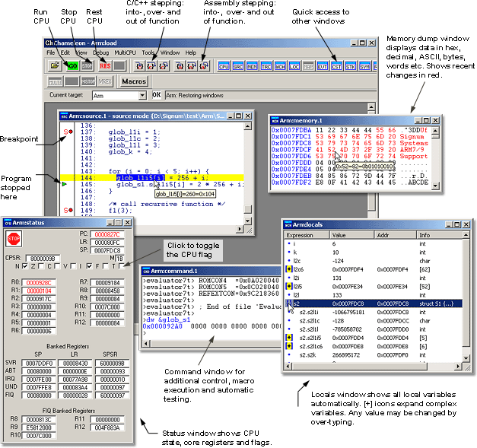Collapse the s2 struct in locals
The width and height of the screenshot is (477, 448).
(x=289, y=303)
